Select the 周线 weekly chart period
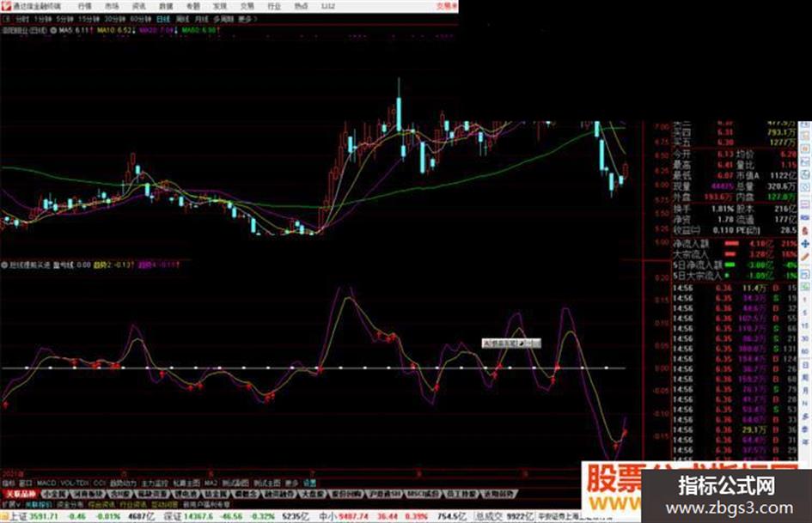The height and width of the screenshot is (523, 812). (x=182, y=19)
